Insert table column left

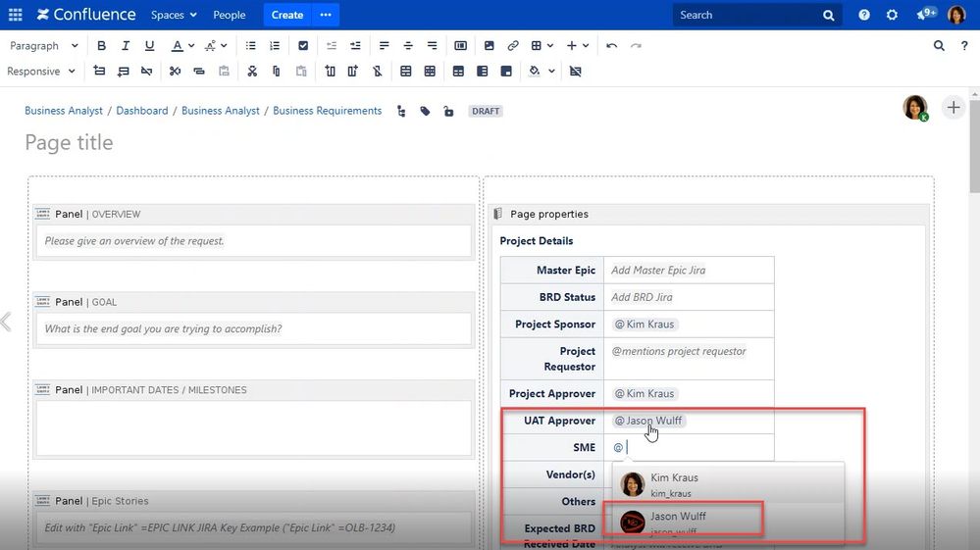pos(330,72)
